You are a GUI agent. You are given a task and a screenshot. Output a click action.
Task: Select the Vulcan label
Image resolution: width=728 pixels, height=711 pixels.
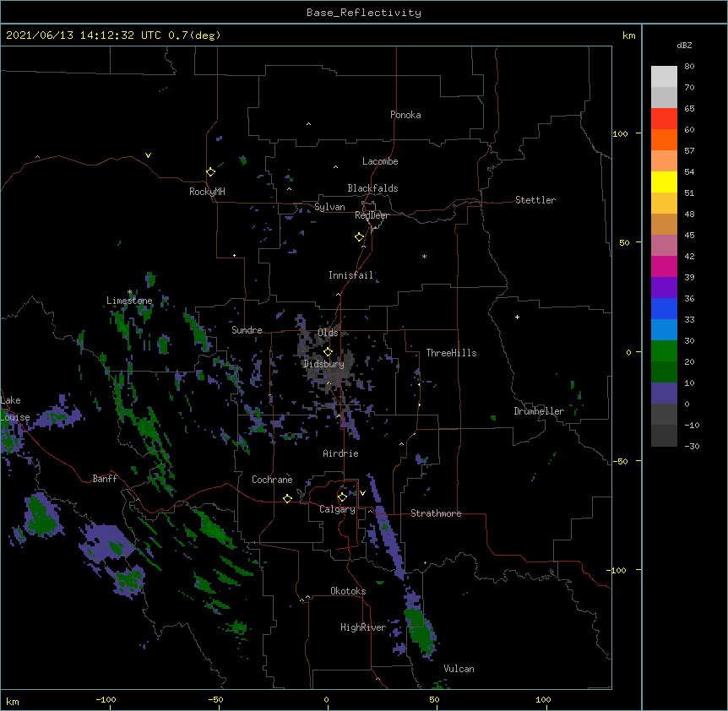[x=459, y=669]
